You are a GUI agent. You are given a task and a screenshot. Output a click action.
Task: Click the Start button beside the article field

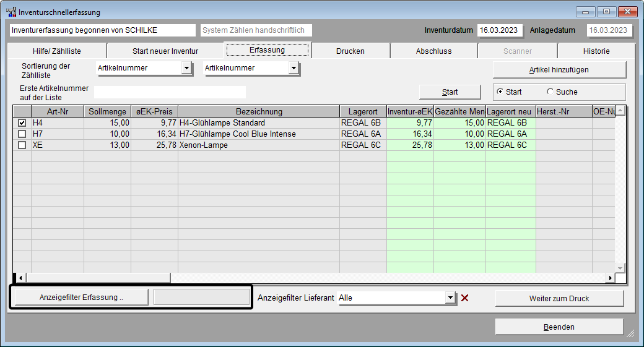450,92
